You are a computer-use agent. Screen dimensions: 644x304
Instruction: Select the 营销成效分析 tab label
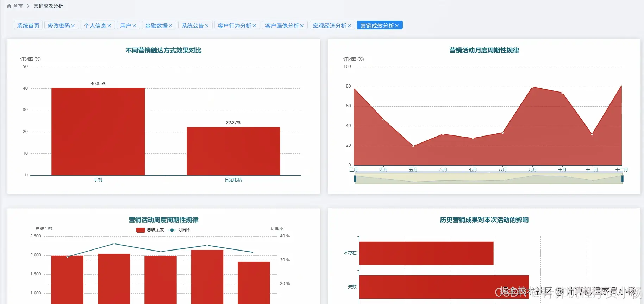pyautogui.click(x=377, y=26)
